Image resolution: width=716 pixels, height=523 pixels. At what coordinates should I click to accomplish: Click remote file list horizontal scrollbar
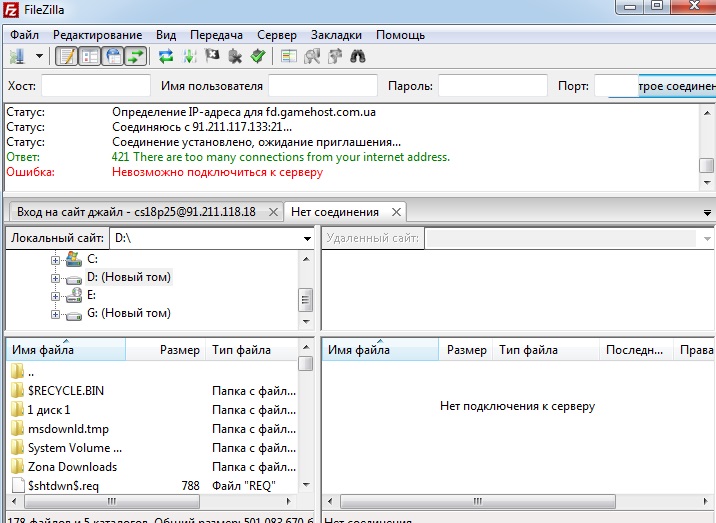click(x=478, y=502)
